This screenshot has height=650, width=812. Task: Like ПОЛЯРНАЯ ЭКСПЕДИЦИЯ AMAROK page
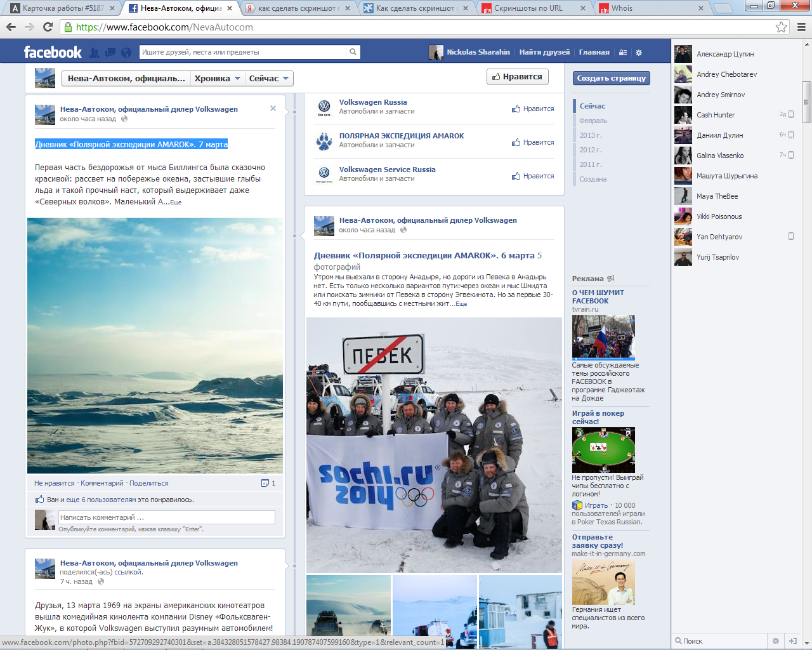pyautogui.click(x=533, y=142)
